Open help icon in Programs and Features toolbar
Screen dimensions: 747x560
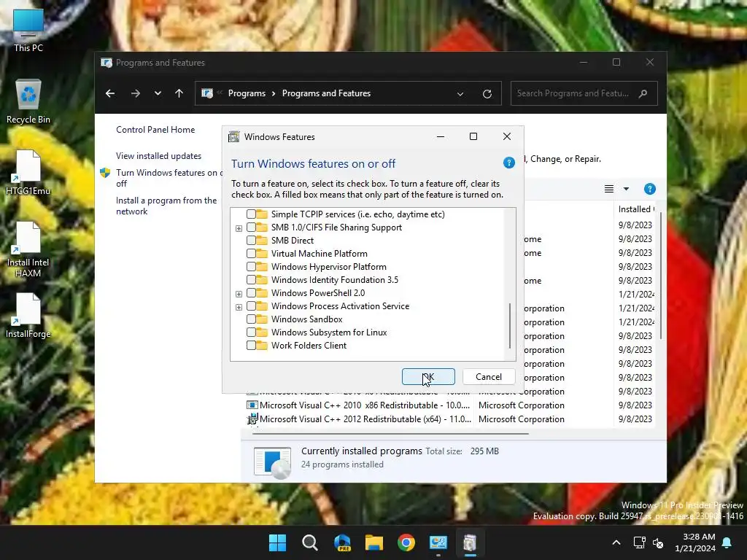(x=649, y=189)
